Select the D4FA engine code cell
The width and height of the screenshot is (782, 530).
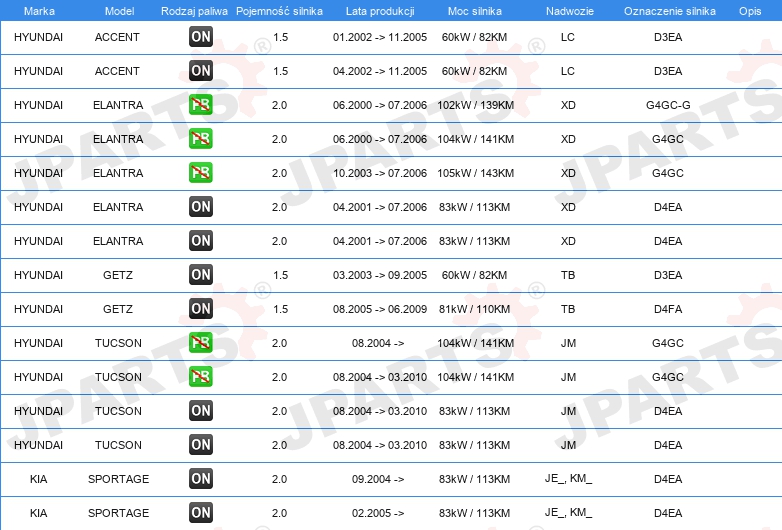pyautogui.click(x=668, y=309)
